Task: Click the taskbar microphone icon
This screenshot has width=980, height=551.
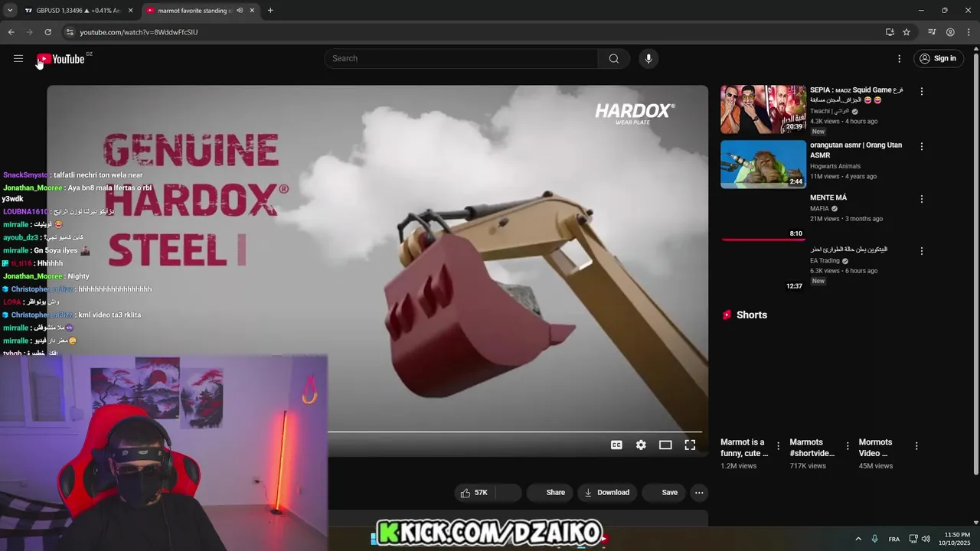Action: (x=874, y=539)
